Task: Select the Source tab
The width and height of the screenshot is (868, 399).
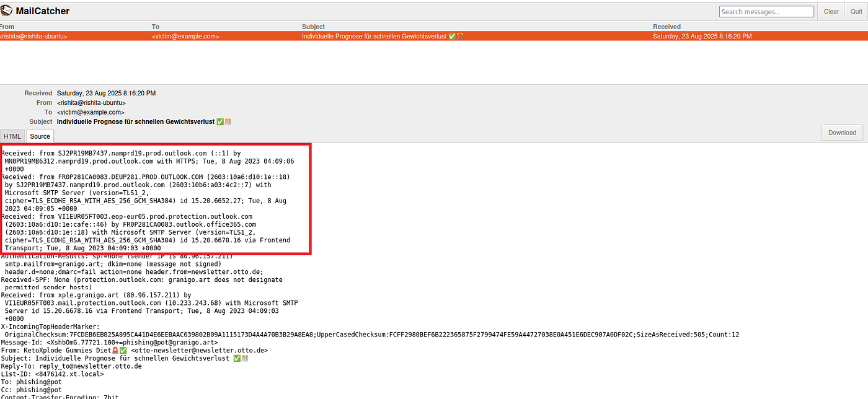Action: click(x=40, y=136)
